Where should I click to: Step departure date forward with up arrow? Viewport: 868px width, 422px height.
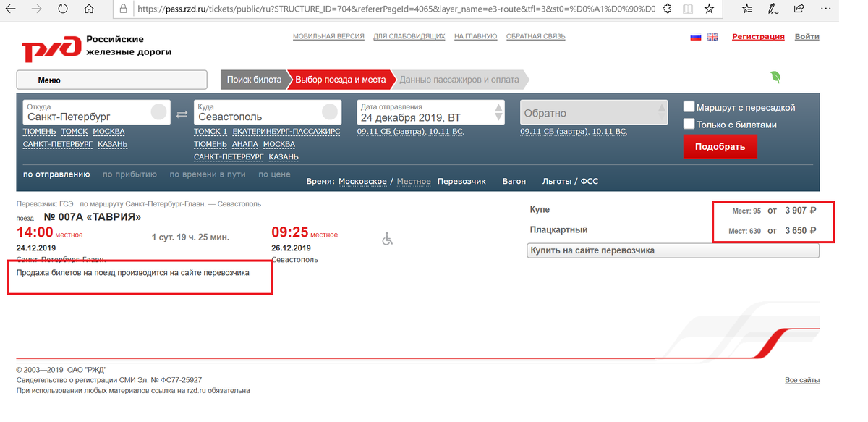(498, 108)
